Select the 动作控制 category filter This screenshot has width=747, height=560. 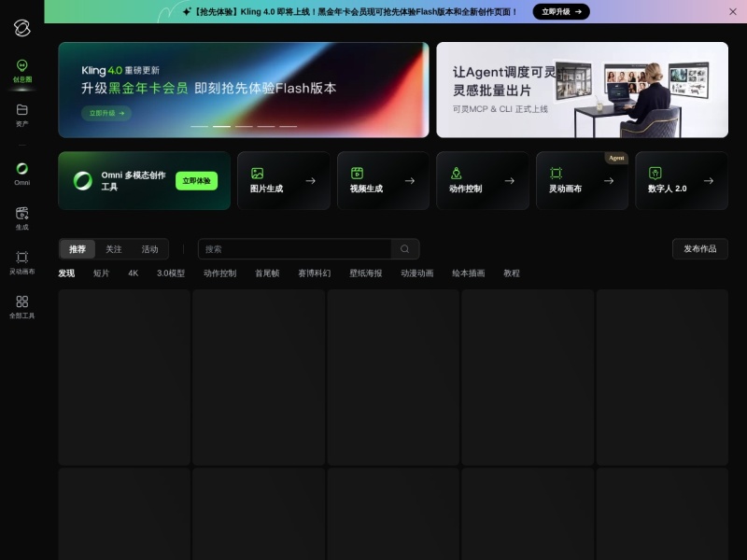click(x=219, y=273)
